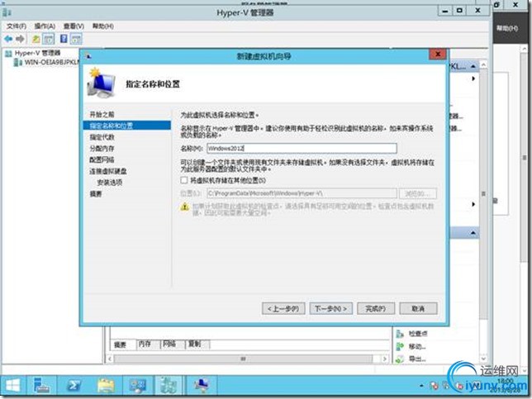Click the name field containing Windows2012

click(302, 148)
